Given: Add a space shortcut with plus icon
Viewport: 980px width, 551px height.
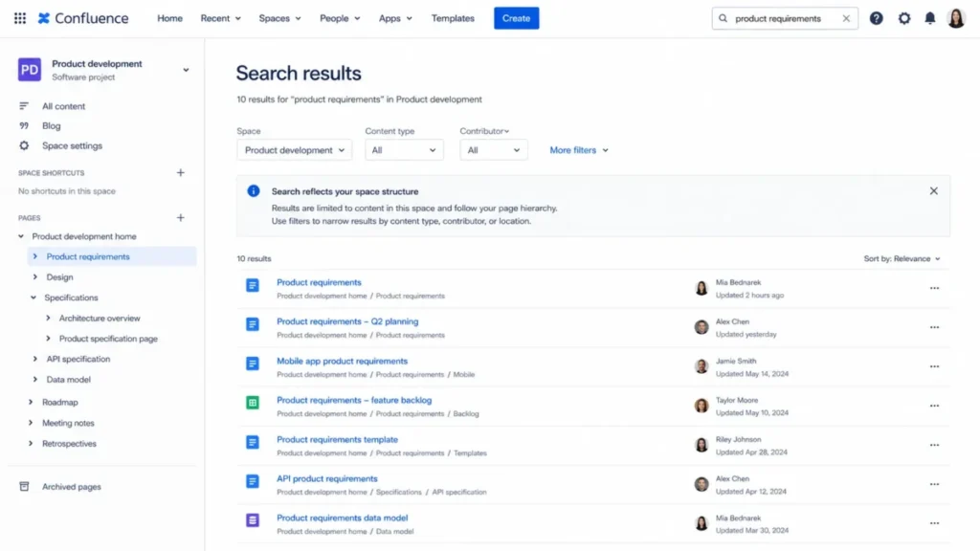Looking at the screenshot, I should pos(181,172).
